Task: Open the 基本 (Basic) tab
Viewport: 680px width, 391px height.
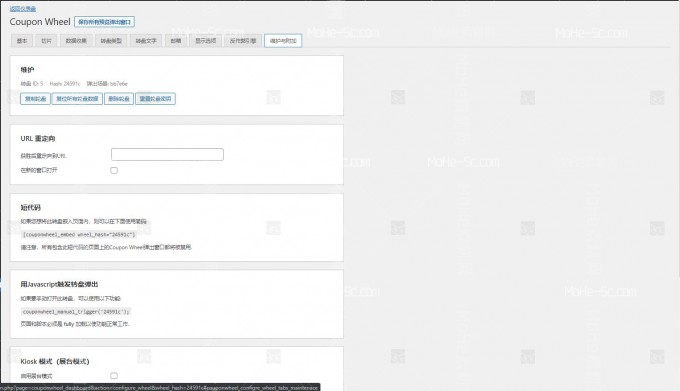Action: [22, 41]
